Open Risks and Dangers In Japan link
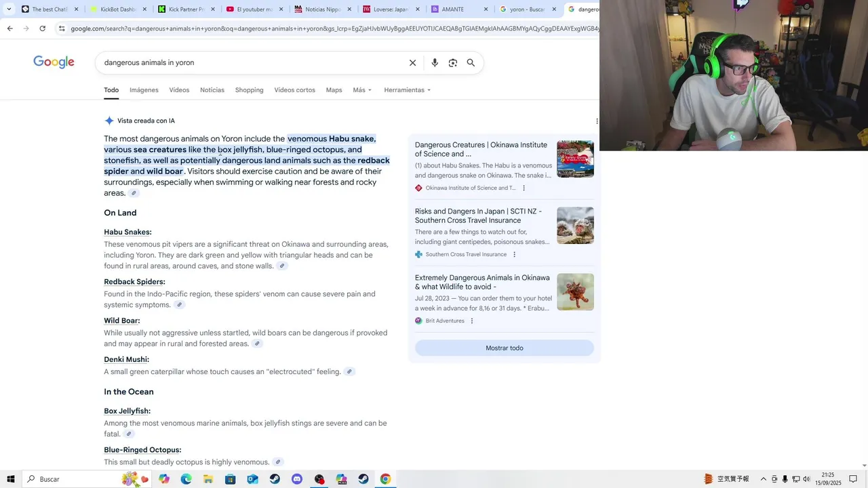The height and width of the screenshot is (488, 868). [478, 216]
